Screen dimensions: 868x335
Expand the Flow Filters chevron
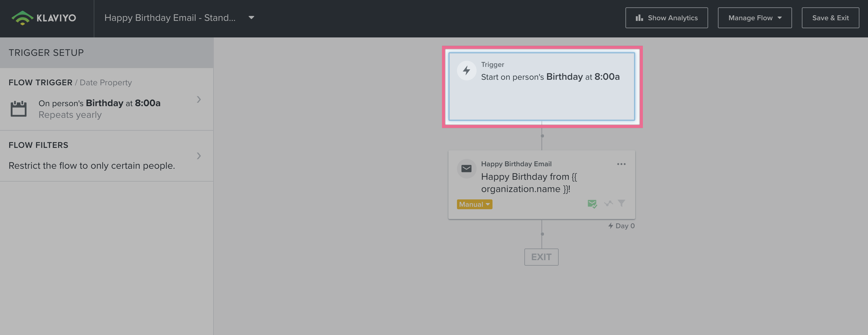(199, 156)
